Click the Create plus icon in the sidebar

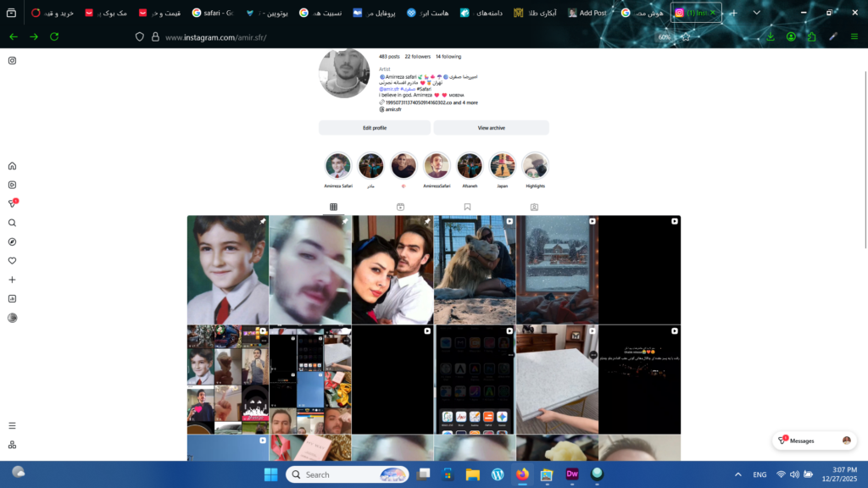12,280
